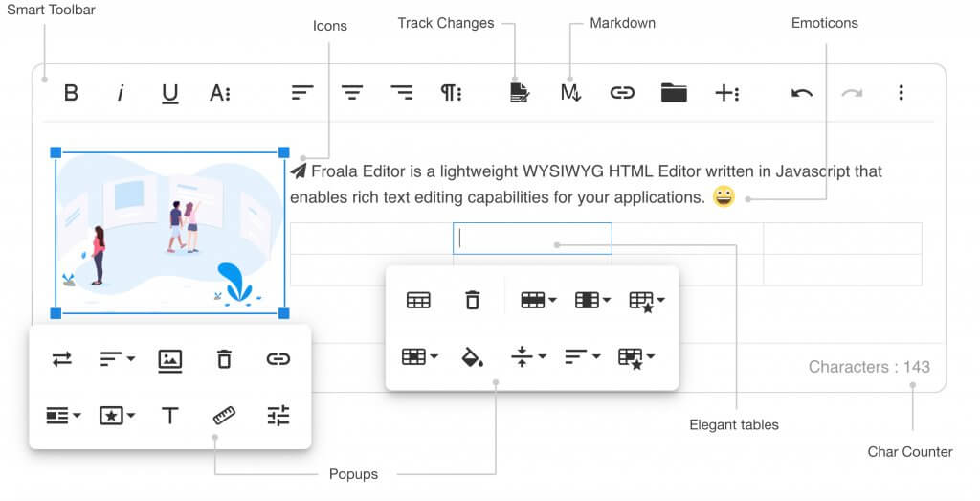980x501 pixels.
Task: Align text left in the main toolbar
Action: [302, 93]
